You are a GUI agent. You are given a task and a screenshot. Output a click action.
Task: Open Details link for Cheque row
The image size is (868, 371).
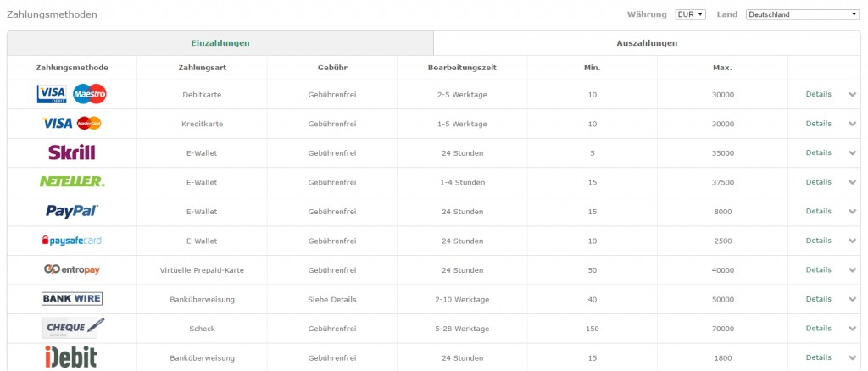click(818, 328)
